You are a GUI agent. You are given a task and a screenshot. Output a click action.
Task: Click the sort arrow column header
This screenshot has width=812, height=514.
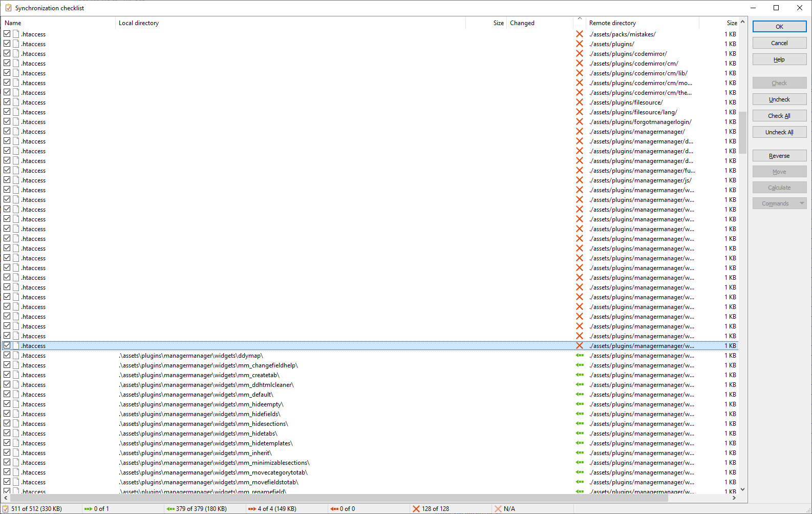pyautogui.click(x=579, y=23)
